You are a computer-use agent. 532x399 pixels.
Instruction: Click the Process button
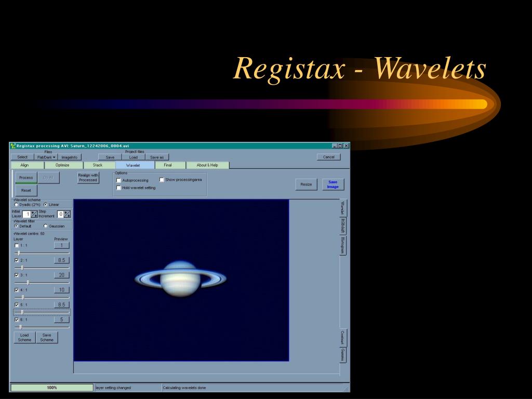coord(26,178)
